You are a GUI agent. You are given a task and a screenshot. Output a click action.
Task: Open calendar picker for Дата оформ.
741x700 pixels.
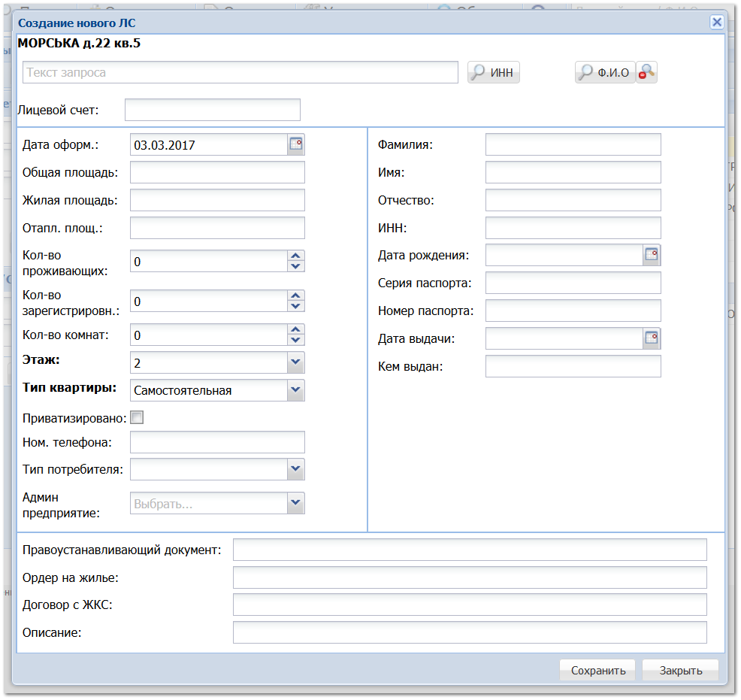pyautogui.click(x=296, y=144)
